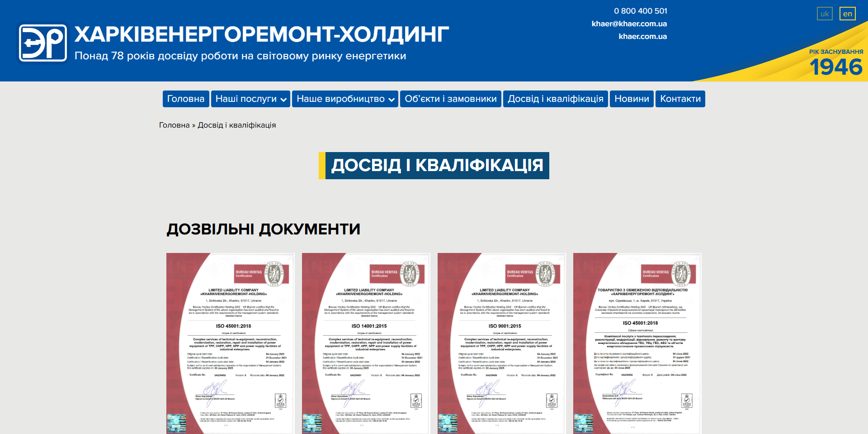Open the Наше виробництво menu item
The width and height of the screenshot is (868, 434).
[x=345, y=99]
